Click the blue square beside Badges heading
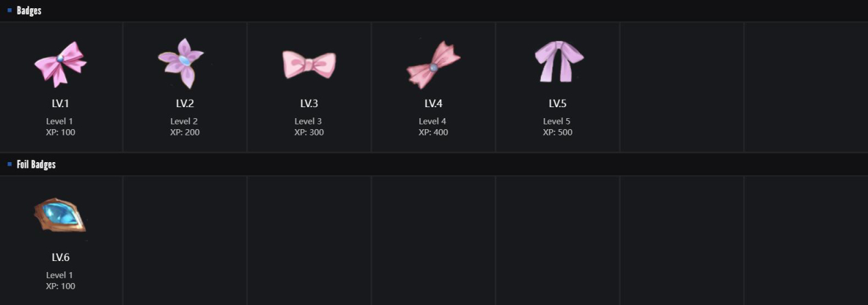The image size is (868, 305). pyautogui.click(x=10, y=10)
